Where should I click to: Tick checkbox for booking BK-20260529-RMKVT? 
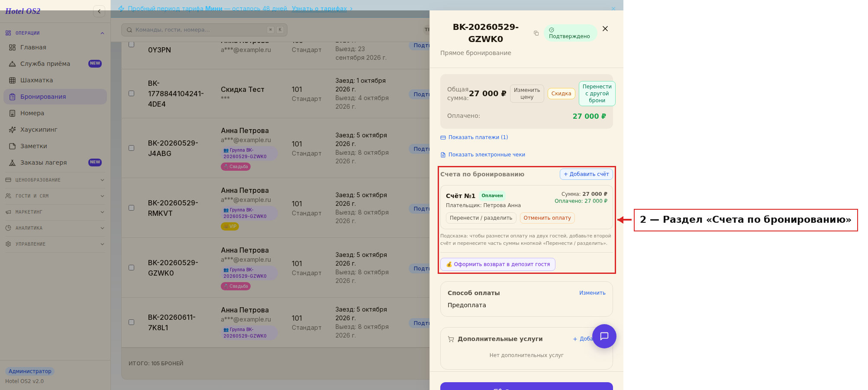point(132,208)
